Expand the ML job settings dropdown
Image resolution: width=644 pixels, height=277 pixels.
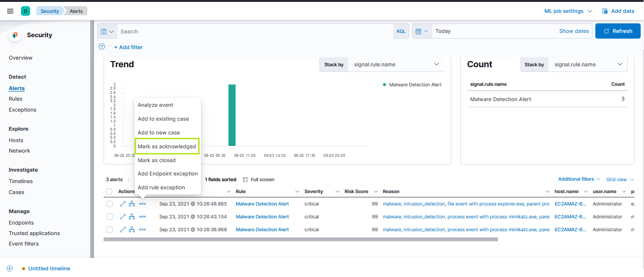[x=568, y=10]
